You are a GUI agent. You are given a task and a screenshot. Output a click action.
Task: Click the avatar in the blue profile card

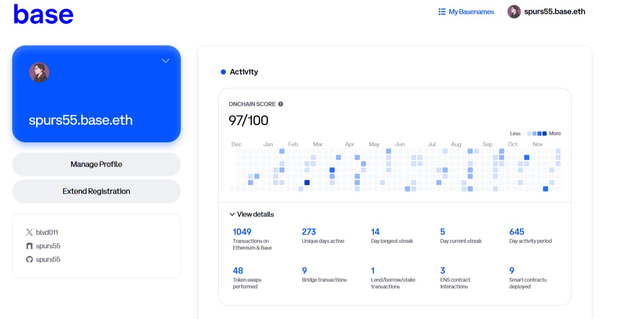tap(39, 73)
